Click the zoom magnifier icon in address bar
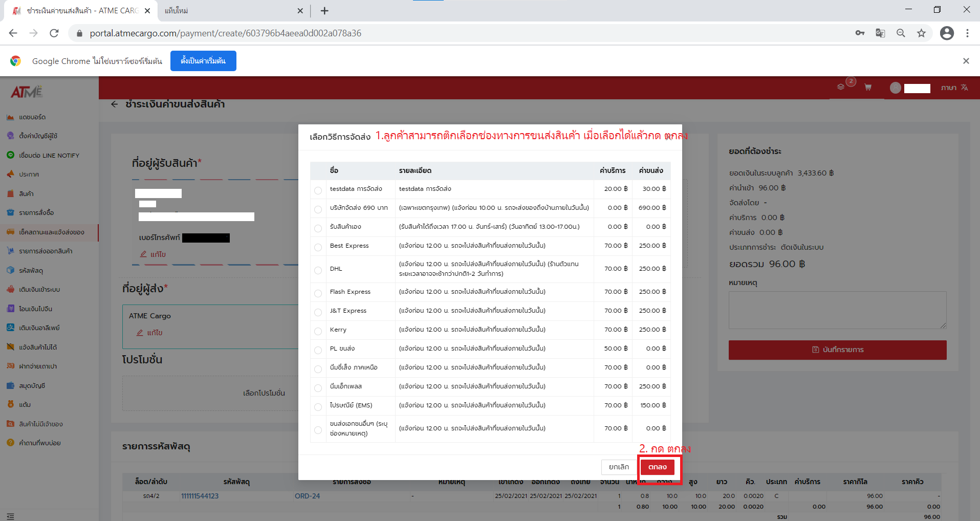The width and height of the screenshot is (980, 521). point(901,33)
